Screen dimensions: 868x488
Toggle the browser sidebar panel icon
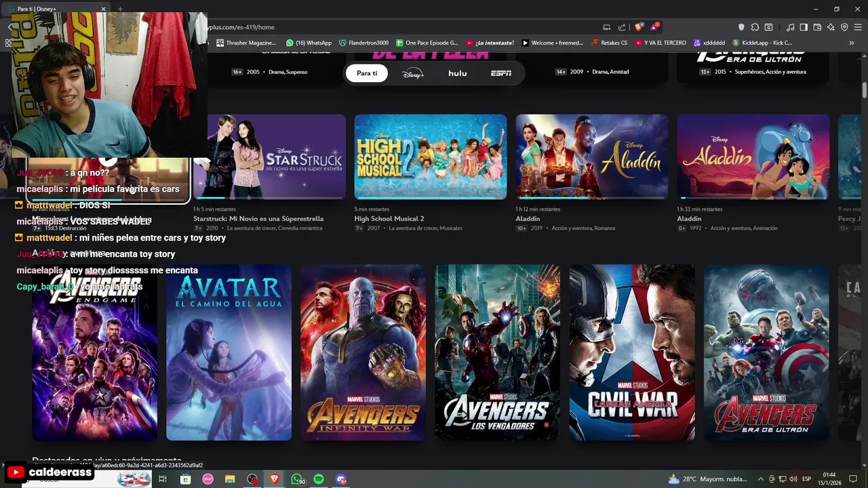(x=804, y=27)
